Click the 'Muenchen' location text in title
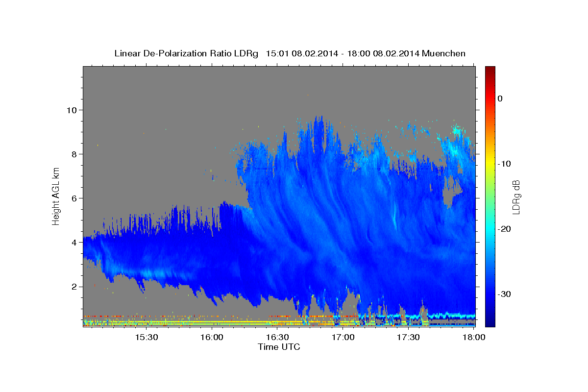Image resolution: width=588 pixels, height=392 pixels. [x=444, y=53]
